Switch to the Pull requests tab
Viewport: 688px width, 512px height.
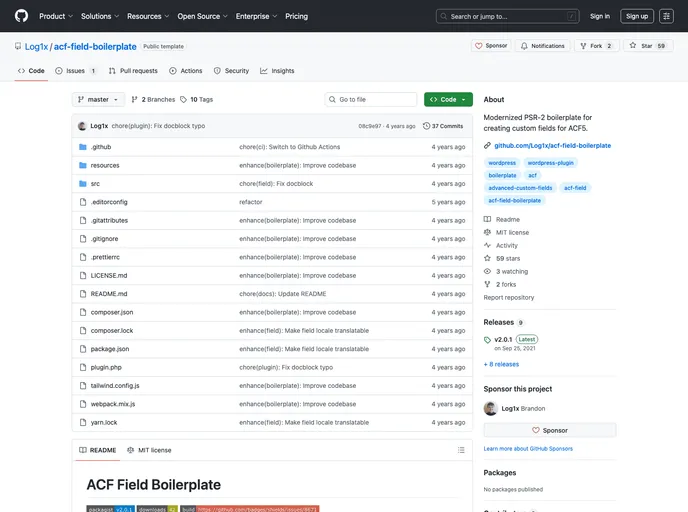pyautogui.click(x=133, y=71)
